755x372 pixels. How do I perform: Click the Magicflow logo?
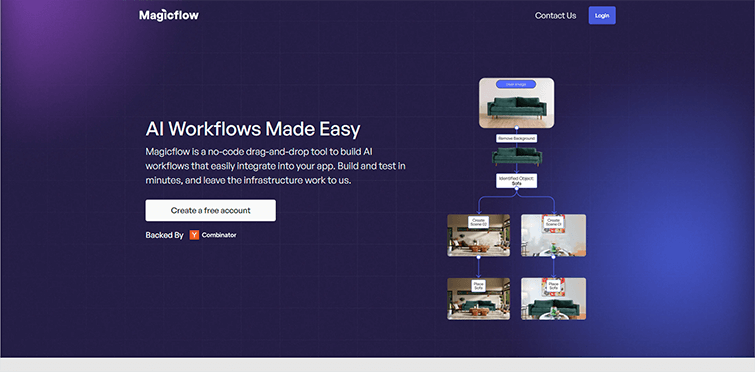tap(169, 15)
